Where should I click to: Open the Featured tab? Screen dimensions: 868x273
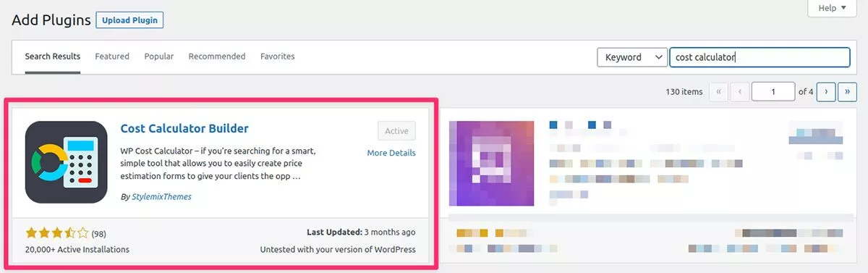(x=112, y=56)
